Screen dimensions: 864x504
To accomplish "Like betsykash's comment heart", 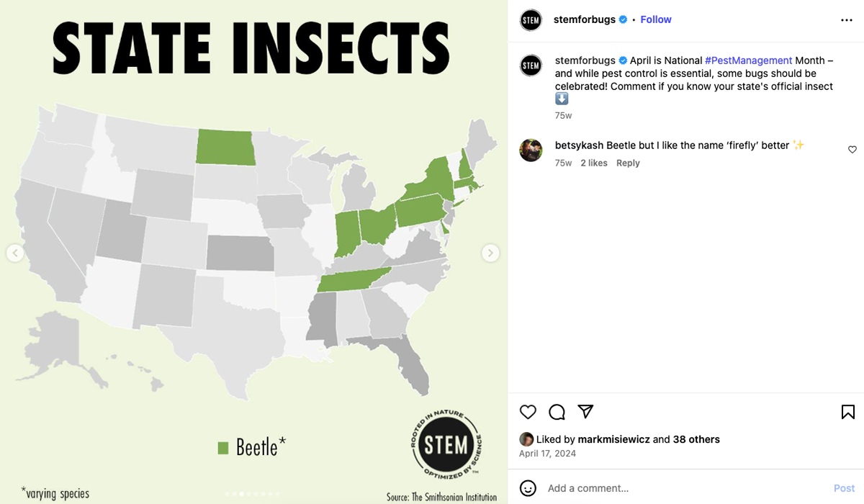I will point(852,150).
